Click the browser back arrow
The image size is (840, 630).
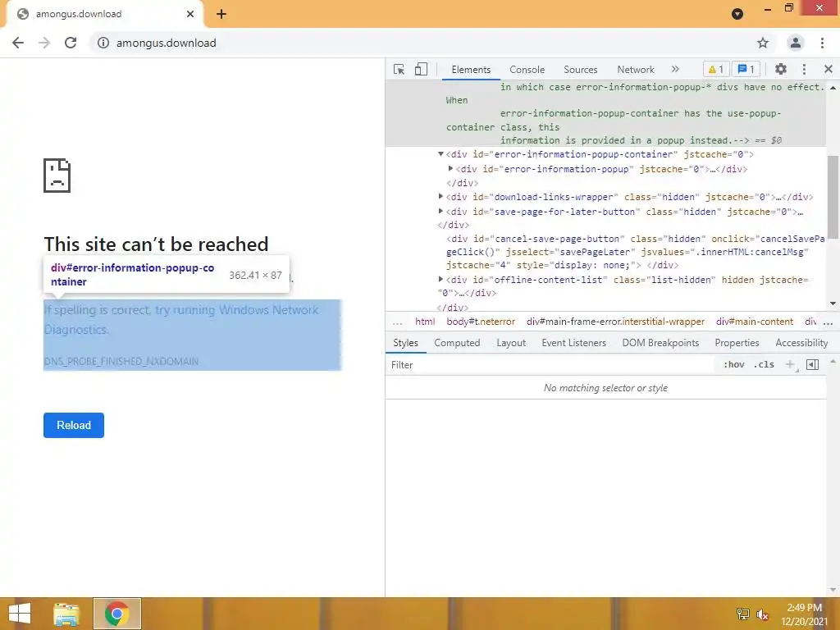18,43
